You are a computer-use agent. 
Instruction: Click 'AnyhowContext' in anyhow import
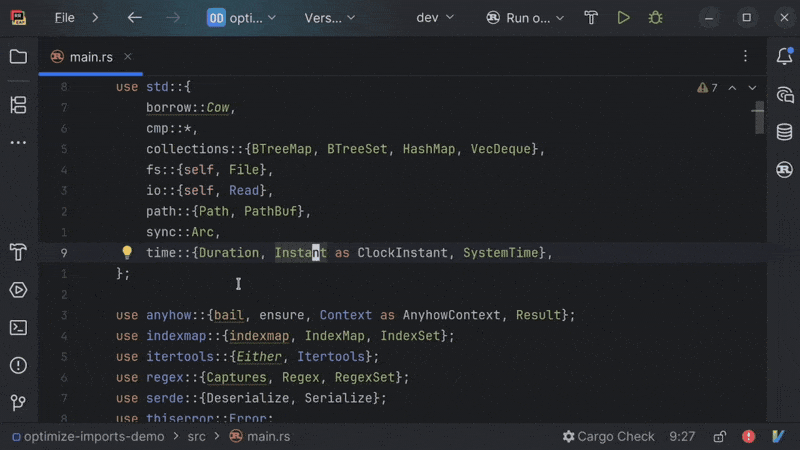[452, 315]
